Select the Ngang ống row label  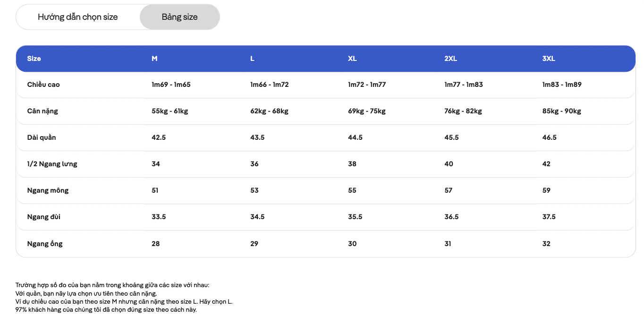[x=45, y=244]
